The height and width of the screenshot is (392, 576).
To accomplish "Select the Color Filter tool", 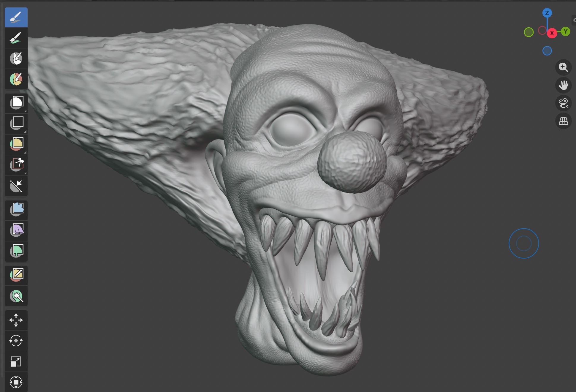I will pyautogui.click(x=16, y=251).
